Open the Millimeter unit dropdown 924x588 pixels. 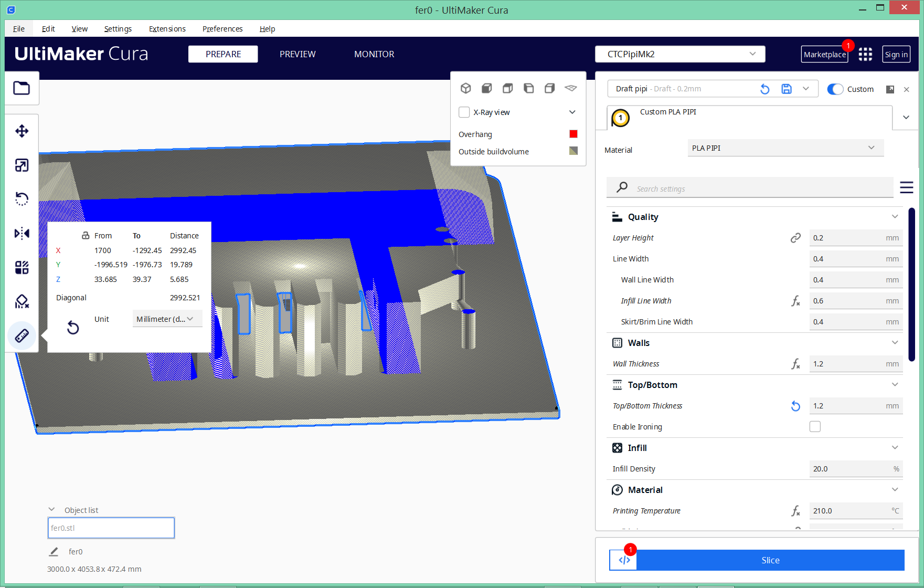(x=167, y=319)
